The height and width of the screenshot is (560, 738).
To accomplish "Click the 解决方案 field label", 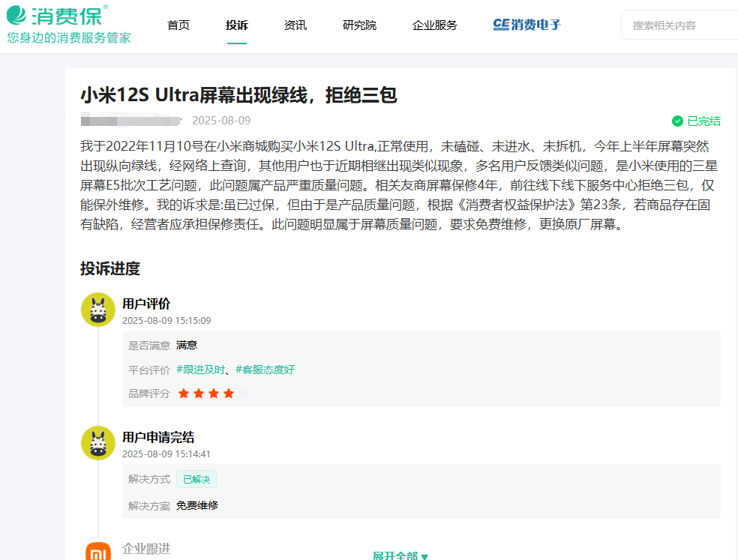I will point(149,506).
